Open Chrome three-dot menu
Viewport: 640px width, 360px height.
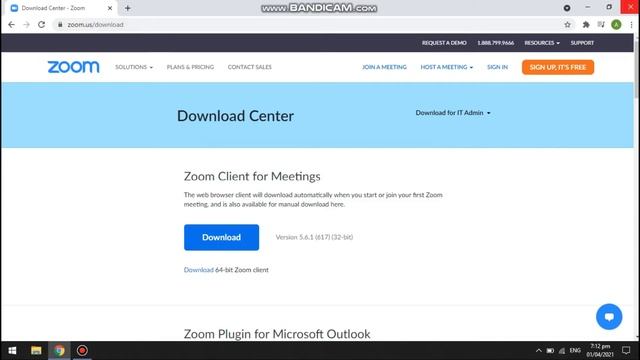point(631,24)
